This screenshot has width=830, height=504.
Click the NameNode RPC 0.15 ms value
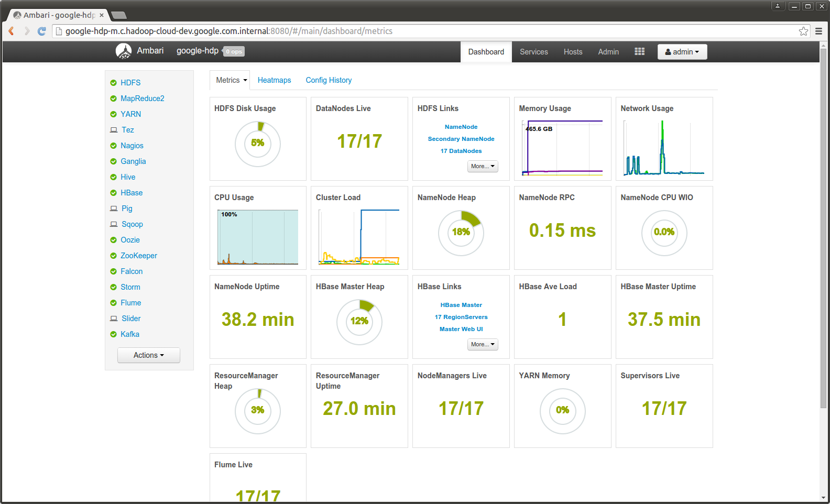click(562, 231)
